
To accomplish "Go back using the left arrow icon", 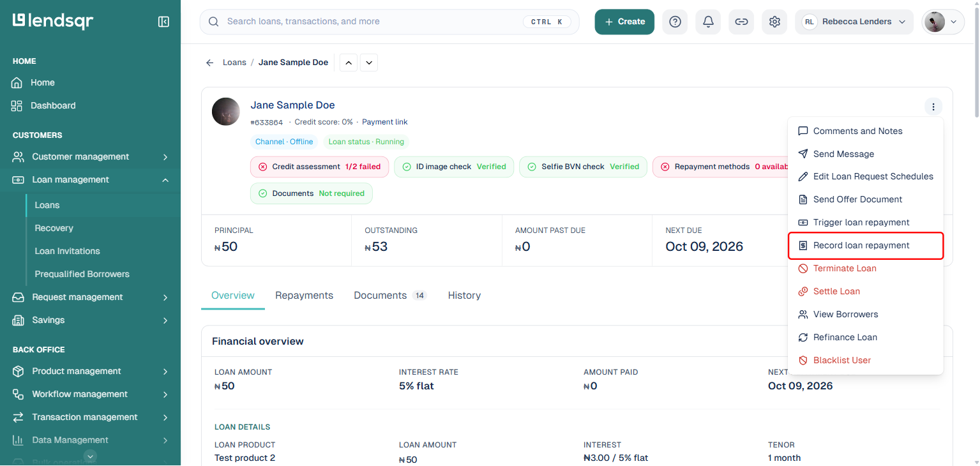I will [x=209, y=63].
